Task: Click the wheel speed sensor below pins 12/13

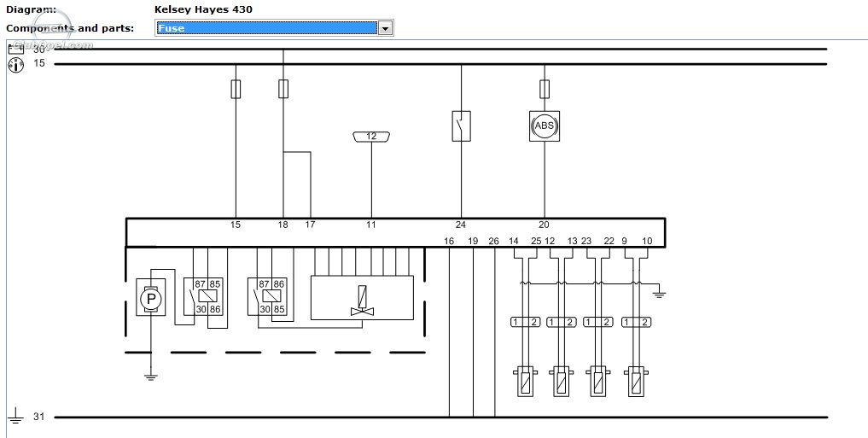Action: (562, 382)
